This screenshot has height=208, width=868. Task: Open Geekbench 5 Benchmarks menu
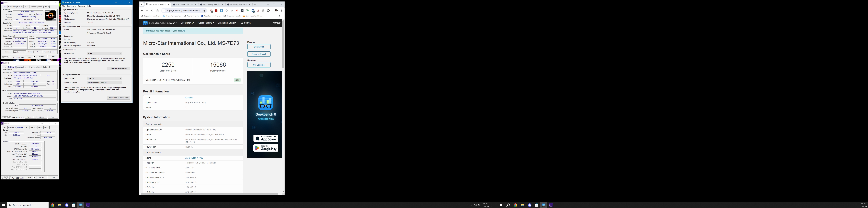71,6
